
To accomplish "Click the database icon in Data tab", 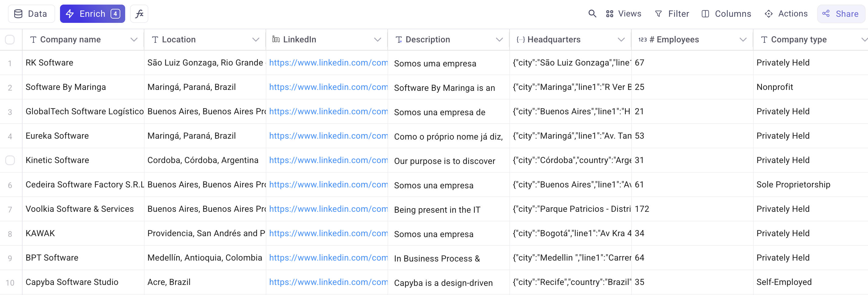I will 18,14.
